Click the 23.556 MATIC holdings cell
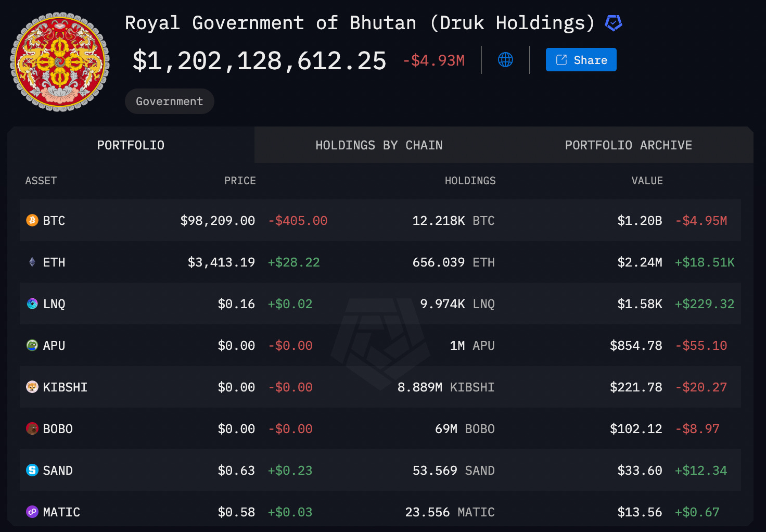The height and width of the screenshot is (532, 766). click(x=450, y=512)
